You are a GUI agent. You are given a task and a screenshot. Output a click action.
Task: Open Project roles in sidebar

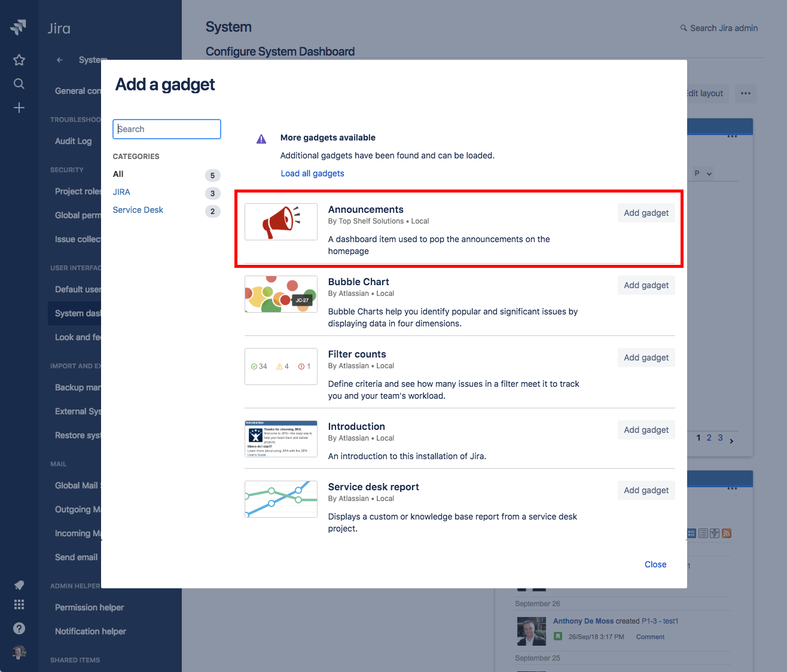click(x=78, y=191)
